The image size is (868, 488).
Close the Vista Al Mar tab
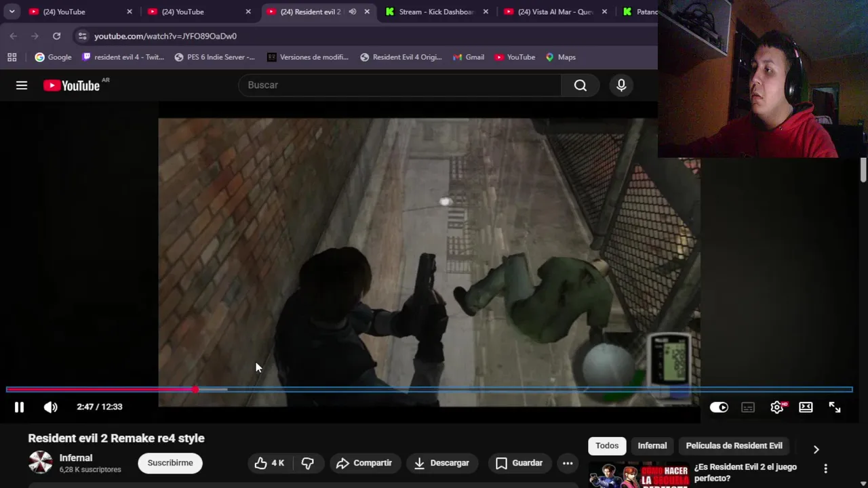[x=604, y=12]
